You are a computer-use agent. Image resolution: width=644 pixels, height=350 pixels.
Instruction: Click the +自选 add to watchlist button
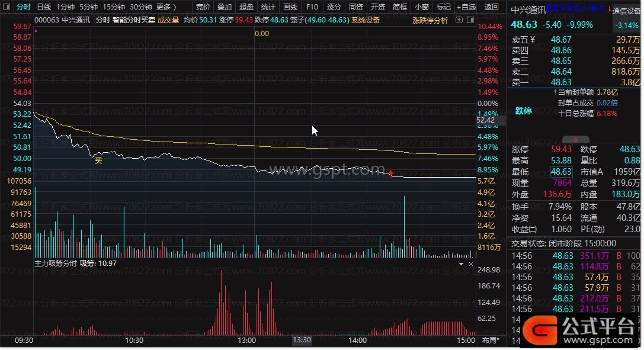[x=466, y=7]
